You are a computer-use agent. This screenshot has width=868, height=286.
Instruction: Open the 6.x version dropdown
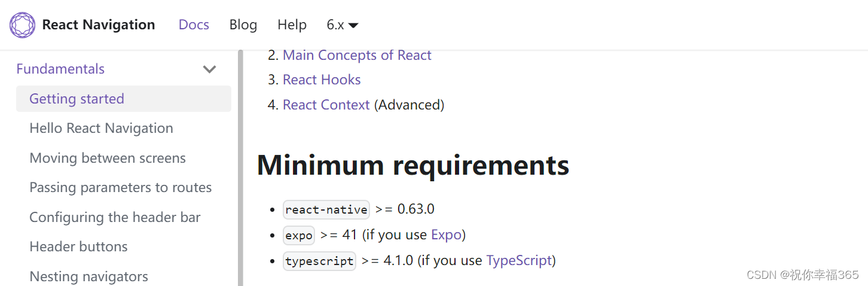[342, 25]
